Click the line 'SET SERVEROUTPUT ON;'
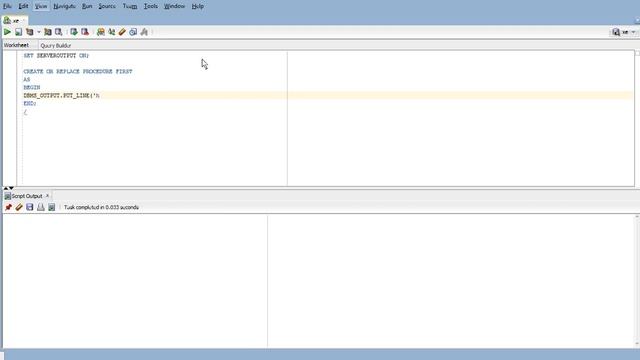 [x=56, y=56]
